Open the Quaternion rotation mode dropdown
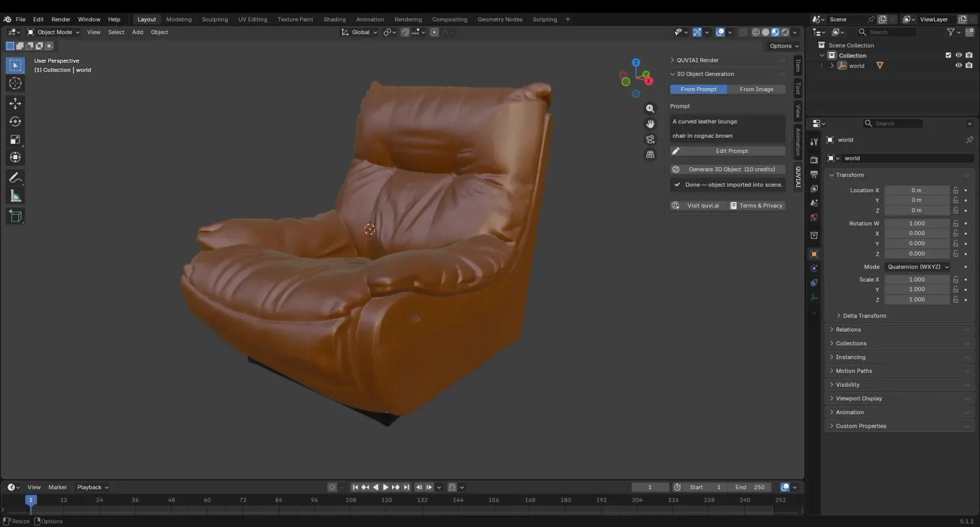This screenshot has width=980, height=527. [918, 267]
